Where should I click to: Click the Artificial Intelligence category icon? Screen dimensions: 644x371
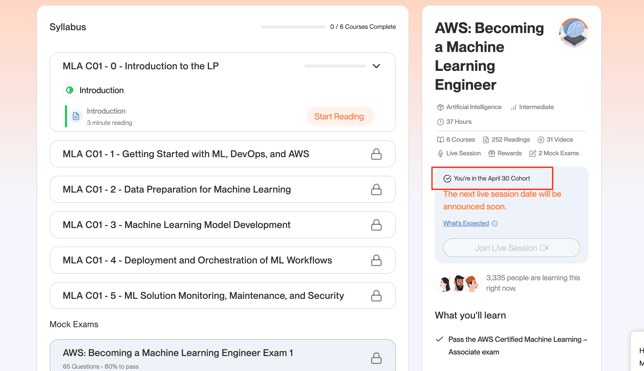click(440, 107)
